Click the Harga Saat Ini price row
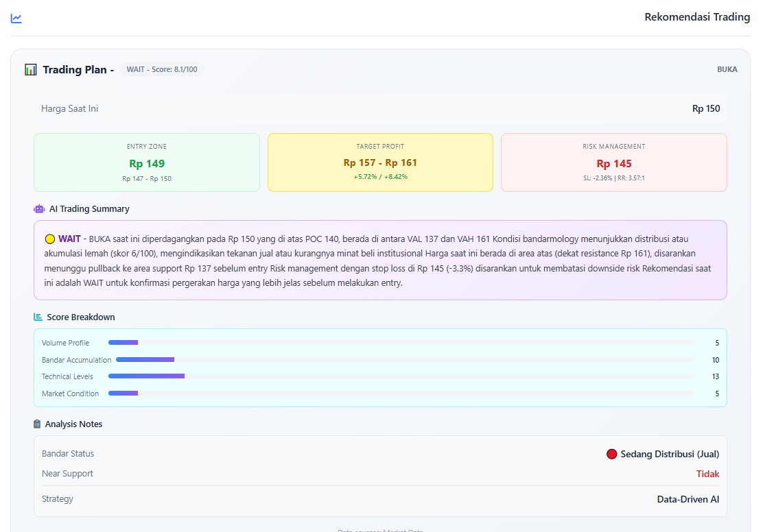 point(380,108)
